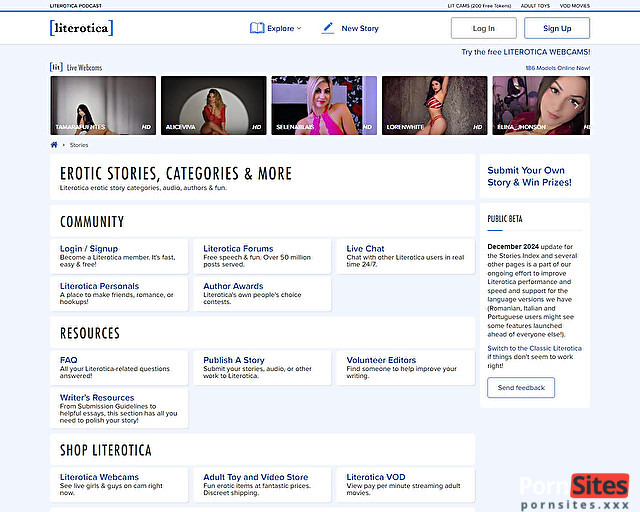Click the Public Beta heading
Viewport: 640px width, 512px height.
click(x=505, y=219)
